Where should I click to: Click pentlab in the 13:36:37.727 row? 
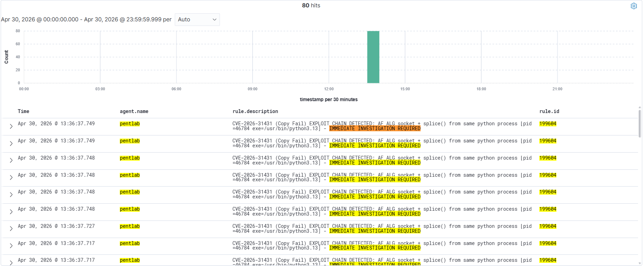pyautogui.click(x=130, y=226)
